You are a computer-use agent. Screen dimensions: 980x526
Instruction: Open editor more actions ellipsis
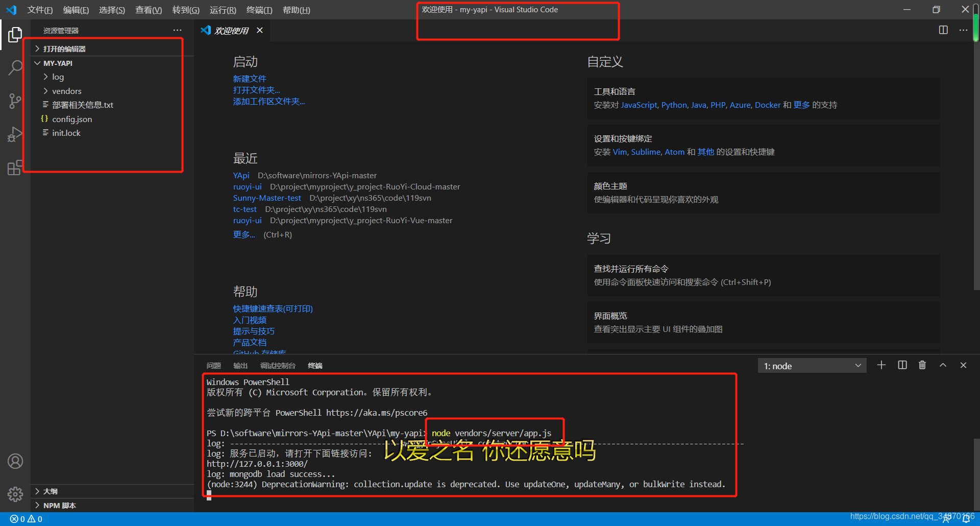pos(963,30)
